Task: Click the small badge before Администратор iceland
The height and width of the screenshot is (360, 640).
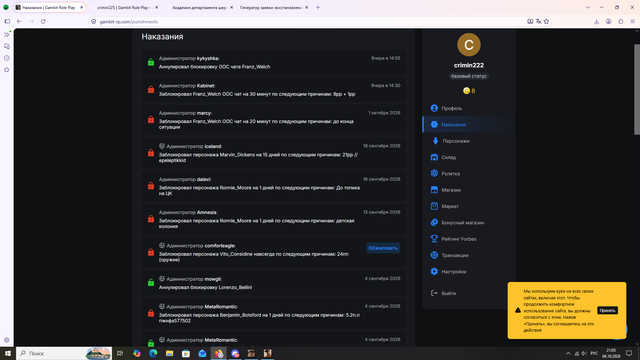Action: click(162, 146)
